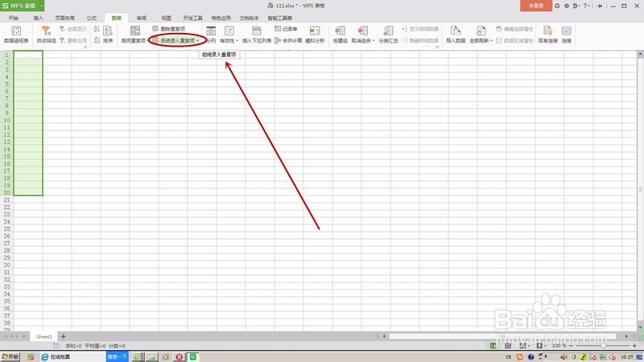Open the sort and filter dialog launcher
Image resolution: width=644 pixels, height=362 pixels.
(86, 47)
